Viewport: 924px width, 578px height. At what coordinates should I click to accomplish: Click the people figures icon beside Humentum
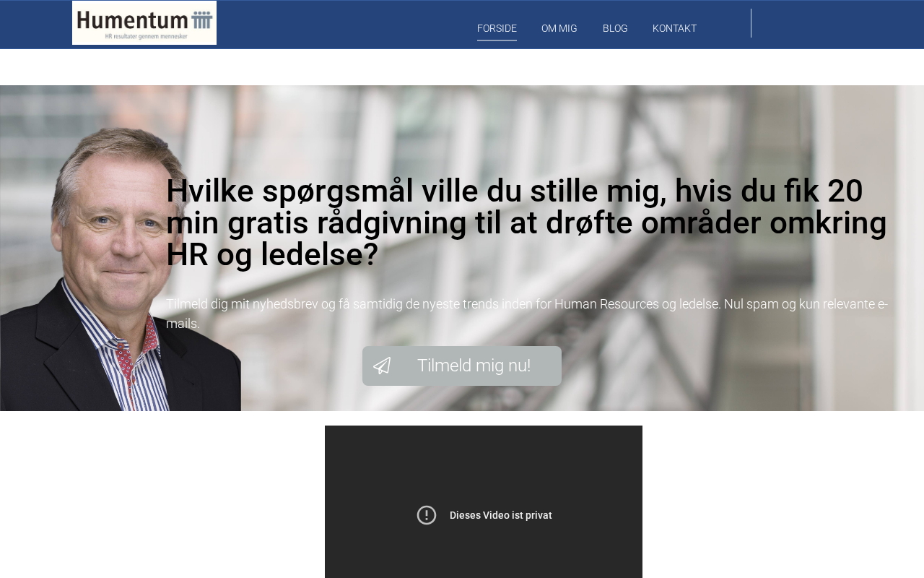[203, 20]
